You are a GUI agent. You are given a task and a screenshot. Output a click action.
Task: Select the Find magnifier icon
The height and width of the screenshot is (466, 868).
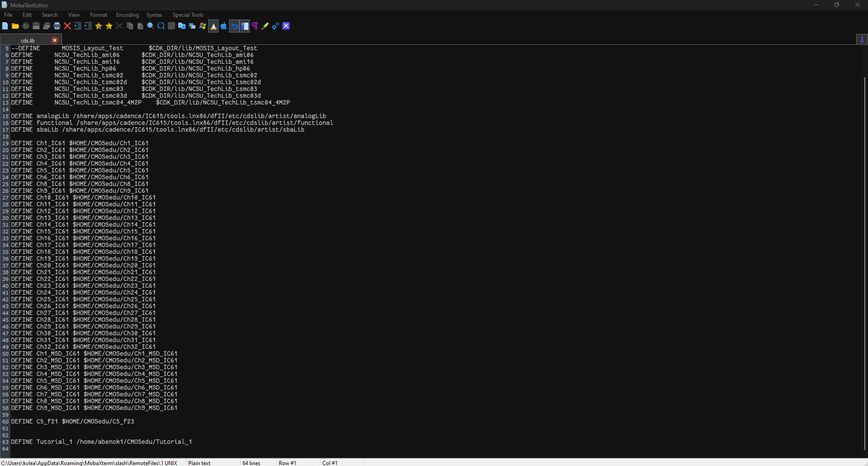151,26
